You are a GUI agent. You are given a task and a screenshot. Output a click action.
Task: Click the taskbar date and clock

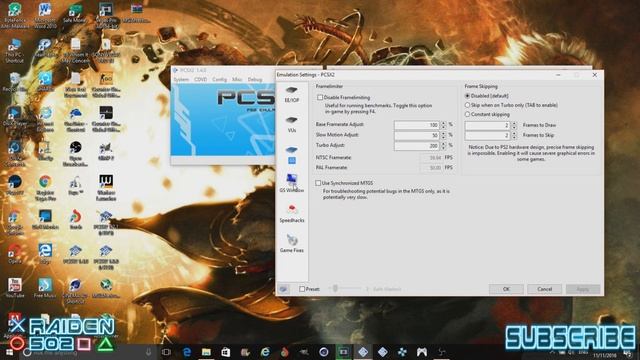tap(604, 355)
